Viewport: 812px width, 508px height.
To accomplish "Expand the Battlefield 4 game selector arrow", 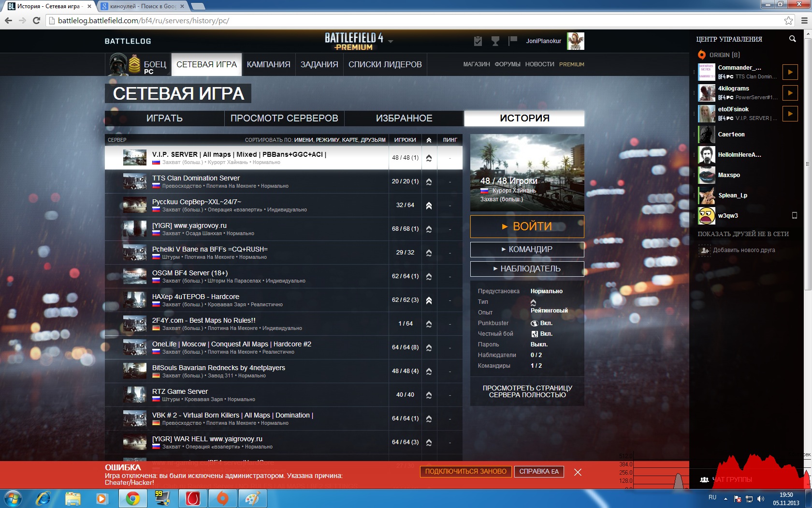I will click(x=391, y=42).
